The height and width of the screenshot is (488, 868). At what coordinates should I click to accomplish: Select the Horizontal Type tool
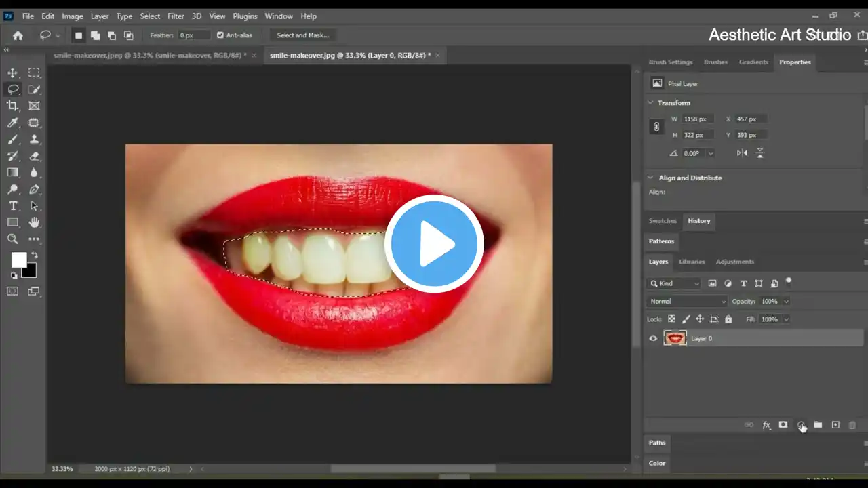point(13,206)
